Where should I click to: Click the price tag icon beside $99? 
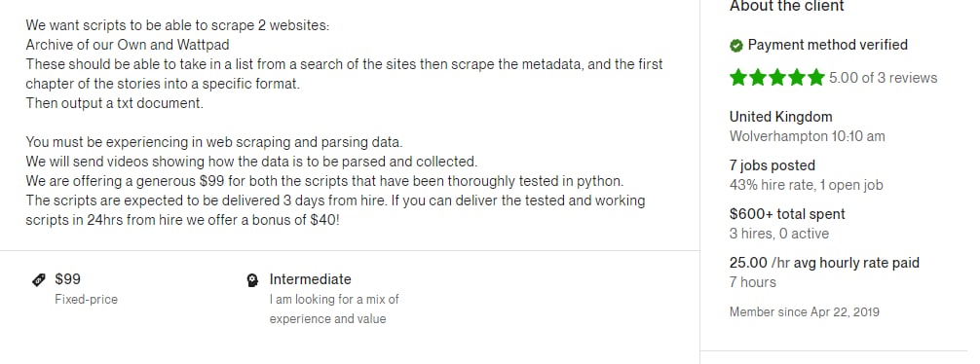click(x=39, y=279)
